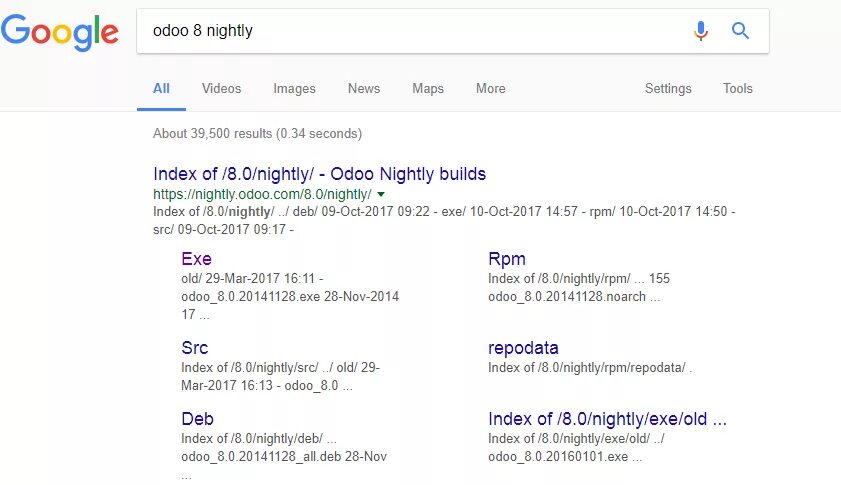Screen dimensions: 841x485
Task: Open the Odoo Nightly builds result
Action: click(x=319, y=174)
